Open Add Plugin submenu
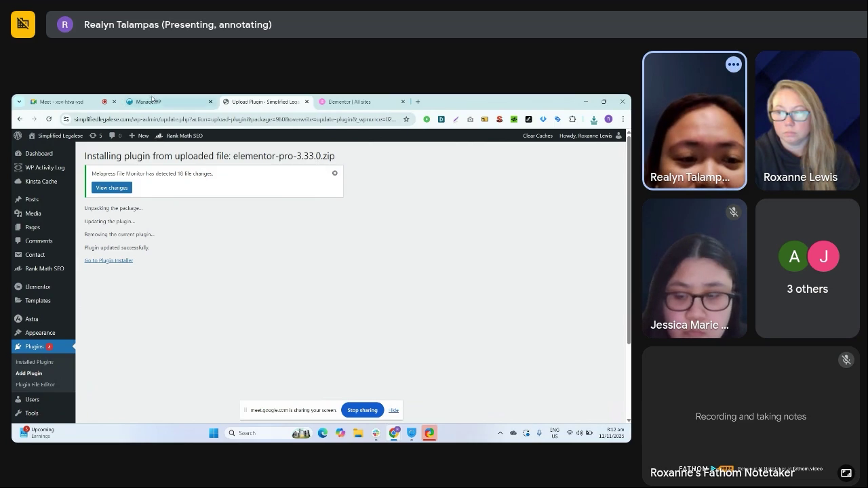 coord(29,373)
